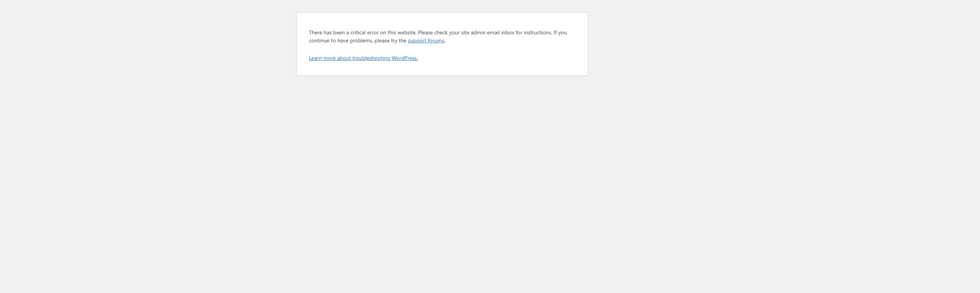Click "Learn more" at the link's start
This screenshot has height=293, width=980.
pyautogui.click(x=322, y=58)
